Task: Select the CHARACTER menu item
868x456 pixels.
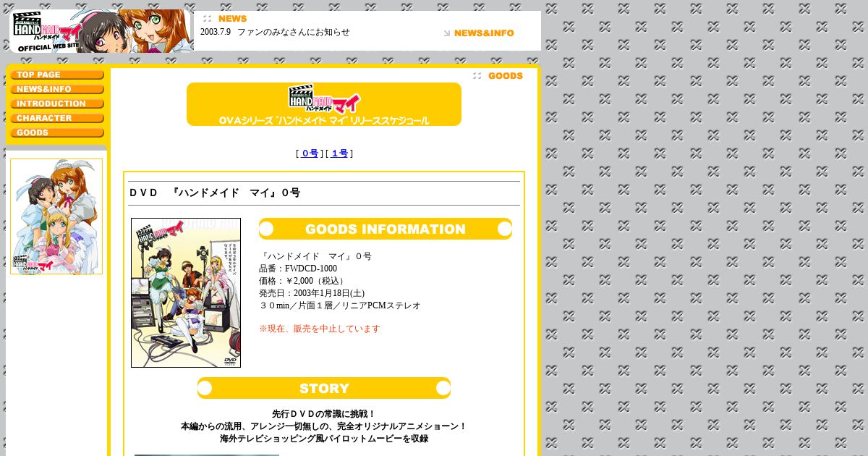Action: 57,118
